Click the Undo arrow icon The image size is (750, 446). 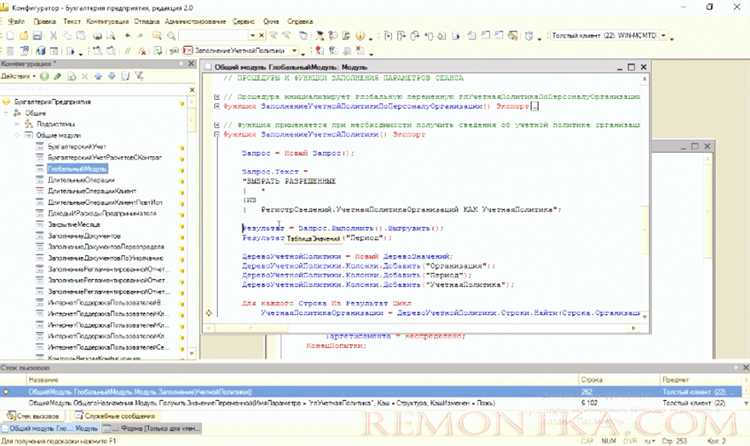click(127, 35)
